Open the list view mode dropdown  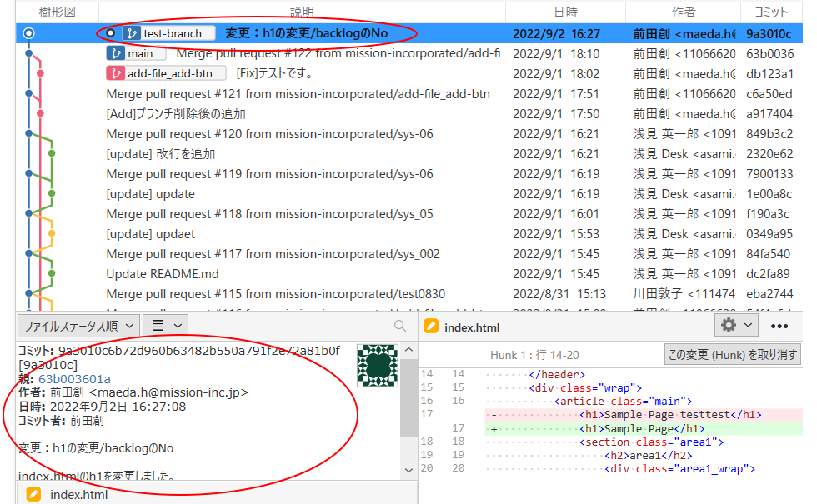pos(165,326)
